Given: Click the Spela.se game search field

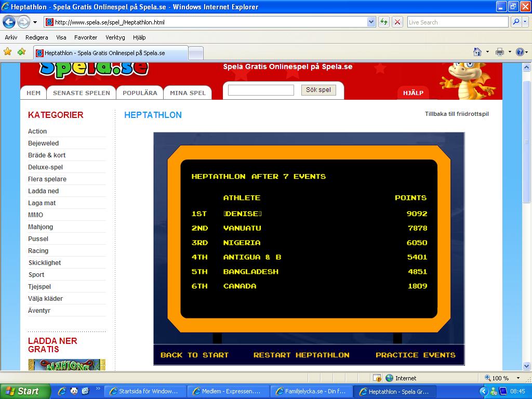Looking at the screenshot, I should tap(261, 90).
